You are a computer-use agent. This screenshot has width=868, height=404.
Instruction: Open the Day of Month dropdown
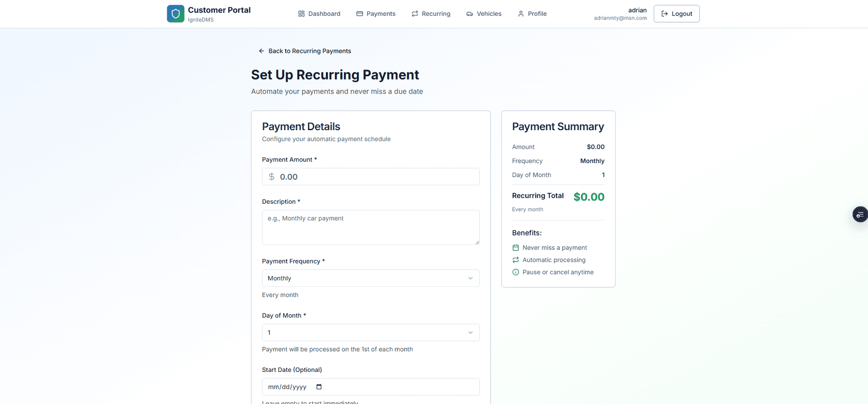[x=371, y=333]
